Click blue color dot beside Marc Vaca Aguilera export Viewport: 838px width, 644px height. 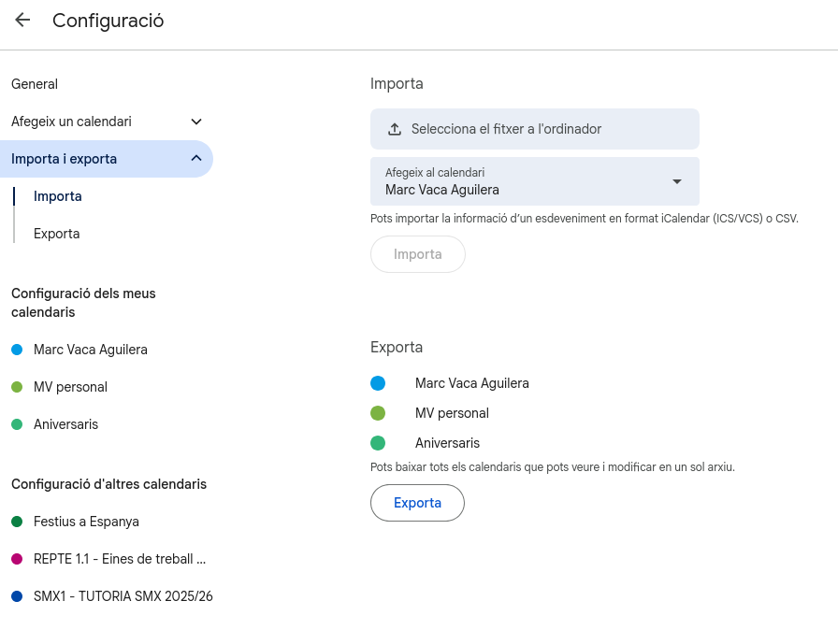click(378, 383)
